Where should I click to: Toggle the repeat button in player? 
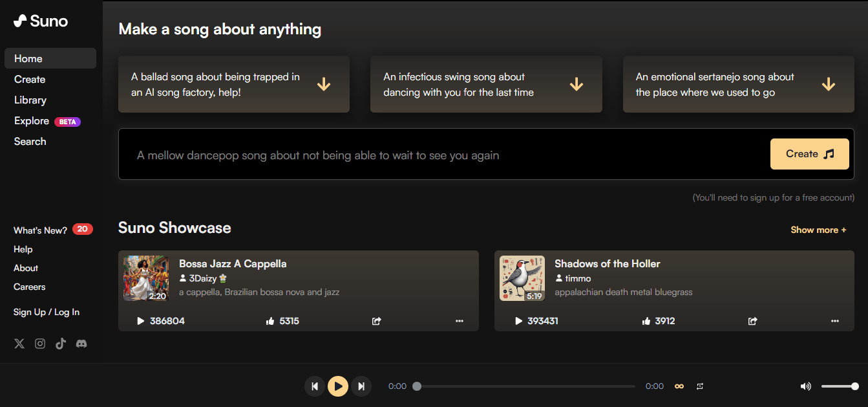tap(700, 386)
